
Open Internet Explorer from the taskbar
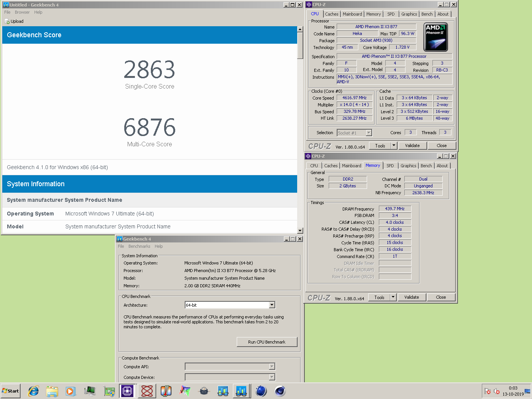[33, 391]
